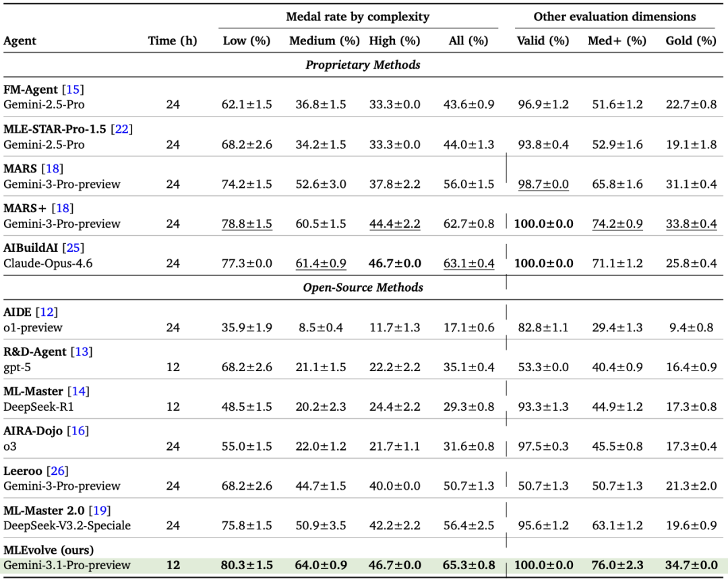The width and height of the screenshot is (728, 584).
Task: Open citation link 12 beside AIDE
Action: coord(47,312)
